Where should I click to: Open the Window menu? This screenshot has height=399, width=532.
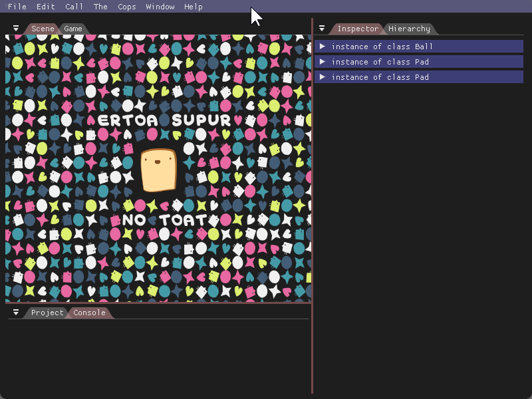(x=160, y=7)
